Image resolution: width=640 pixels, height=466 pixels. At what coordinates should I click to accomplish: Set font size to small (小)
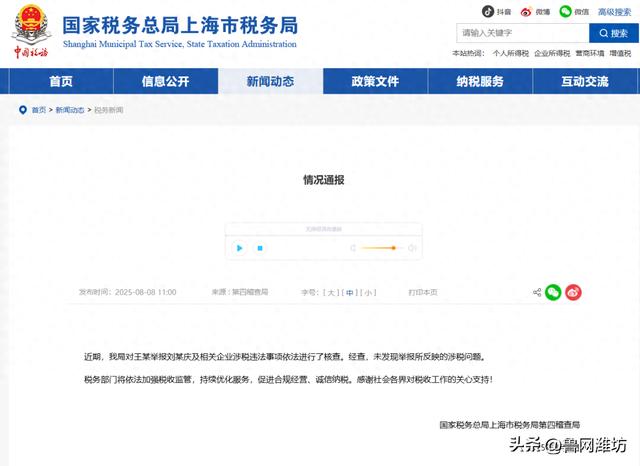tap(369, 293)
